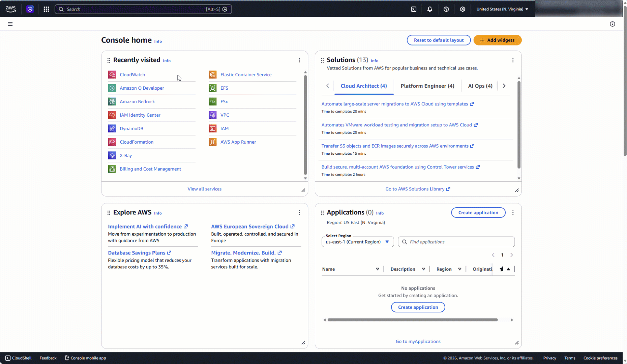The image size is (627, 364).
Task: Sort by the Region column arrow
Action: pyautogui.click(x=459, y=269)
